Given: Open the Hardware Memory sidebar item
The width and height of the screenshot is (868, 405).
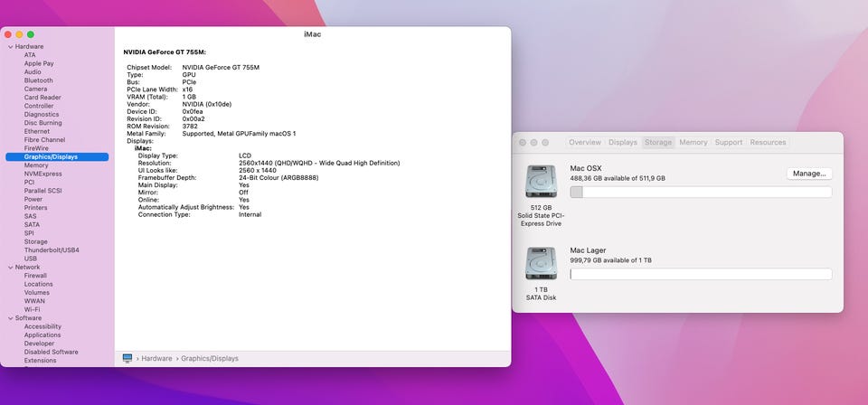Looking at the screenshot, I should (36, 165).
